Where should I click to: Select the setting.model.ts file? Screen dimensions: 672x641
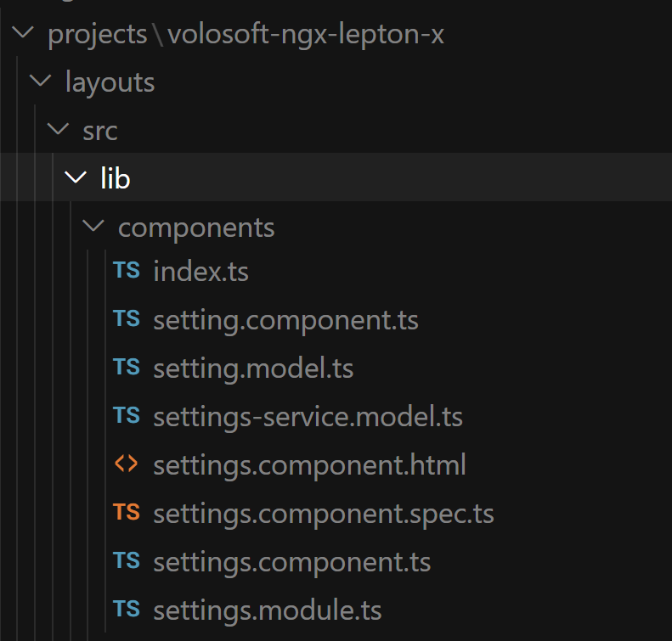coord(253,368)
